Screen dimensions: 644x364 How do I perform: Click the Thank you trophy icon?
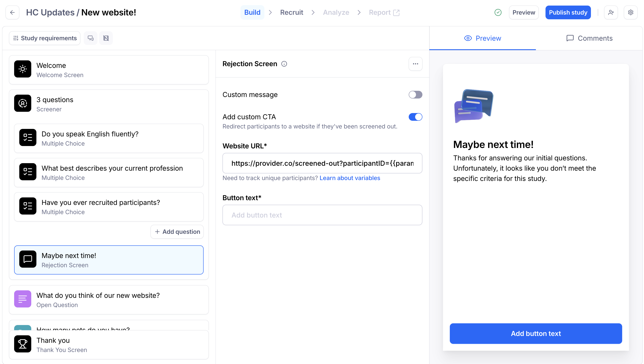tap(23, 344)
